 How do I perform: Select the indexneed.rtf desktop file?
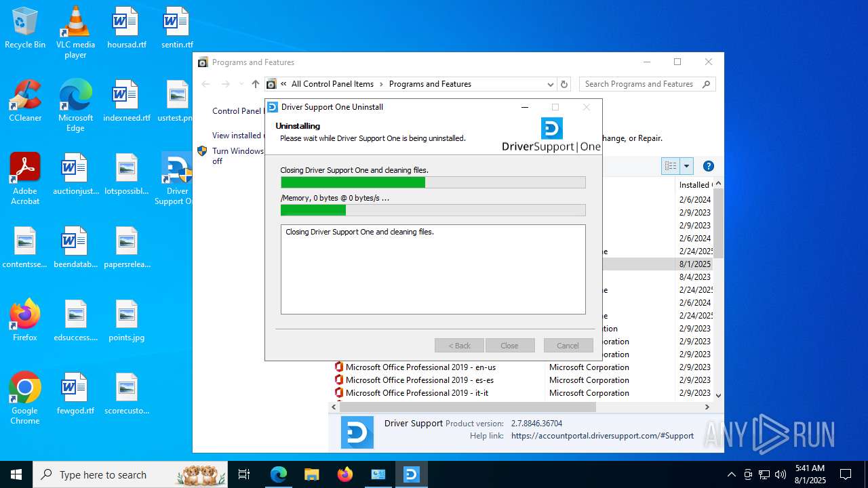point(127,102)
